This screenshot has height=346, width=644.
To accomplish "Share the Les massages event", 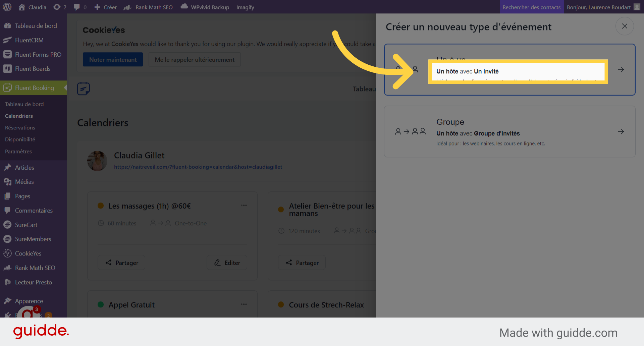I will [121, 263].
